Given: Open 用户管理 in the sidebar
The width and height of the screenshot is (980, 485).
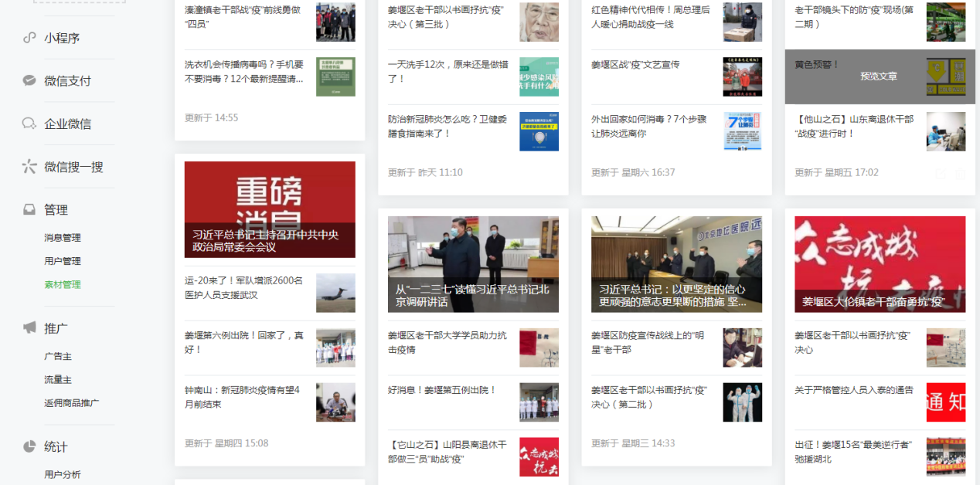Looking at the screenshot, I should point(63,261).
